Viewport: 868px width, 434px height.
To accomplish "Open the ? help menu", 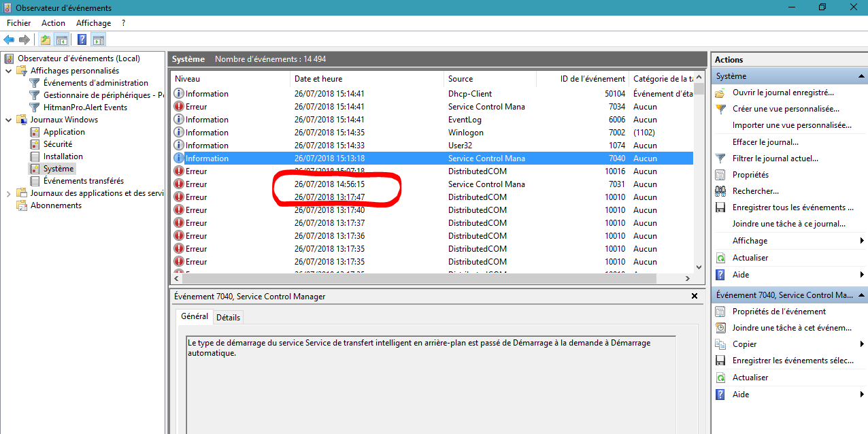I will coord(124,23).
